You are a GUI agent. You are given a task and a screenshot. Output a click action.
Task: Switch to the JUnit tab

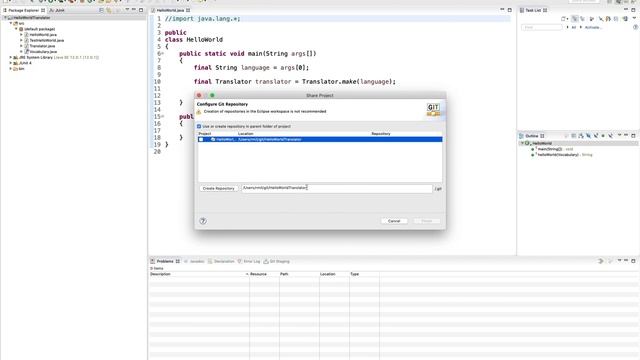point(57,10)
